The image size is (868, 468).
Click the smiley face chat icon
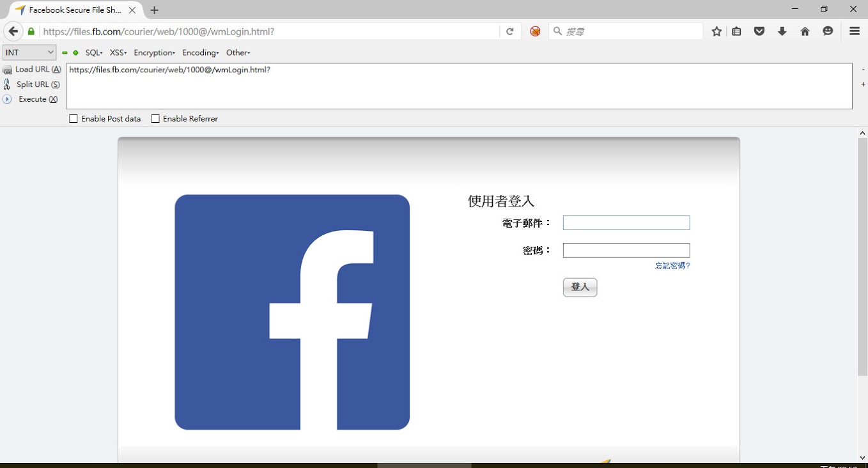pos(828,31)
